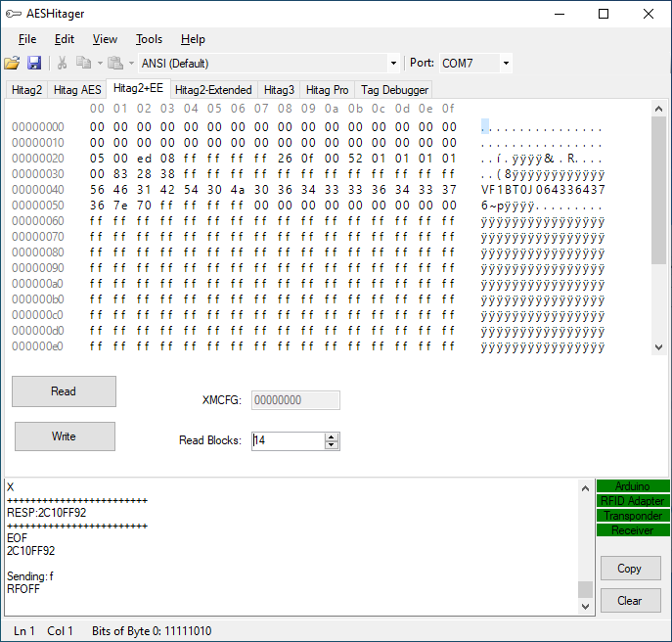The height and width of the screenshot is (642, 672).
Task: Switch to the Hitag AES tab
Action: point(77,90)
